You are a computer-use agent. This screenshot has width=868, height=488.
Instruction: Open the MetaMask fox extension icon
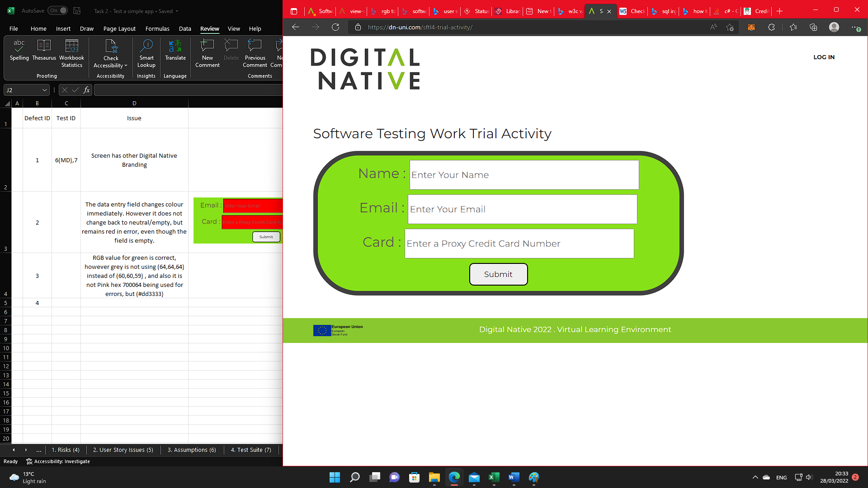tap(751, 27)
